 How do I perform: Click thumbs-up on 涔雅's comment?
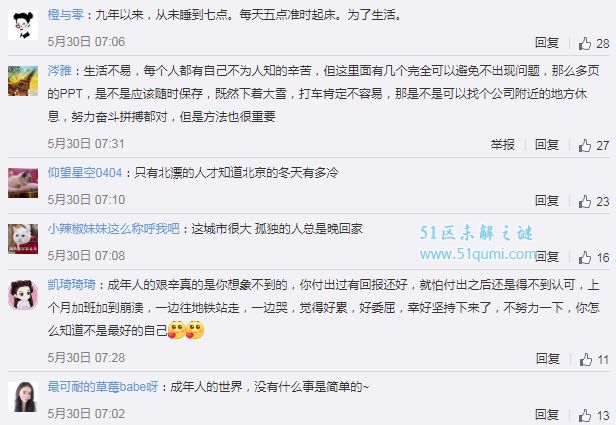(x=585, y=145)
